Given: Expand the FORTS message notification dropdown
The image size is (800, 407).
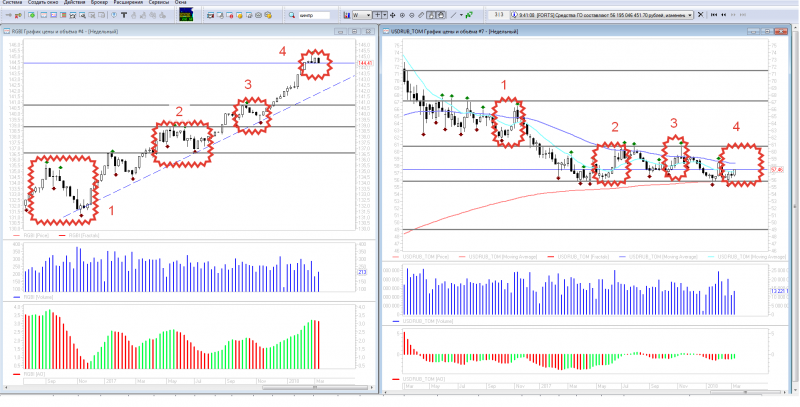Looking at the screenshot, I should click(691, 15).
